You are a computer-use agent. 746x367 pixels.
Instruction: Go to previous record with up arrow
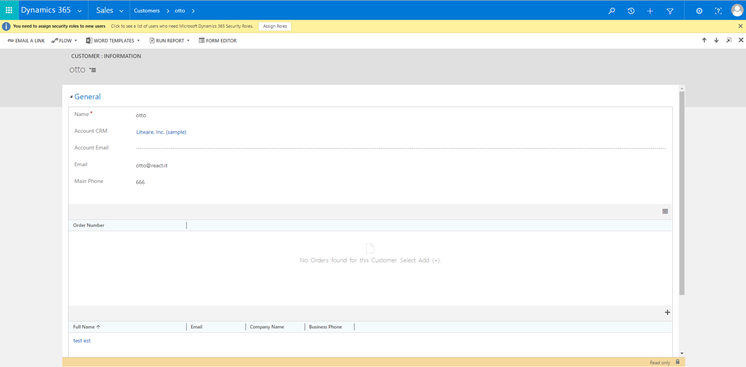point(704,40)
